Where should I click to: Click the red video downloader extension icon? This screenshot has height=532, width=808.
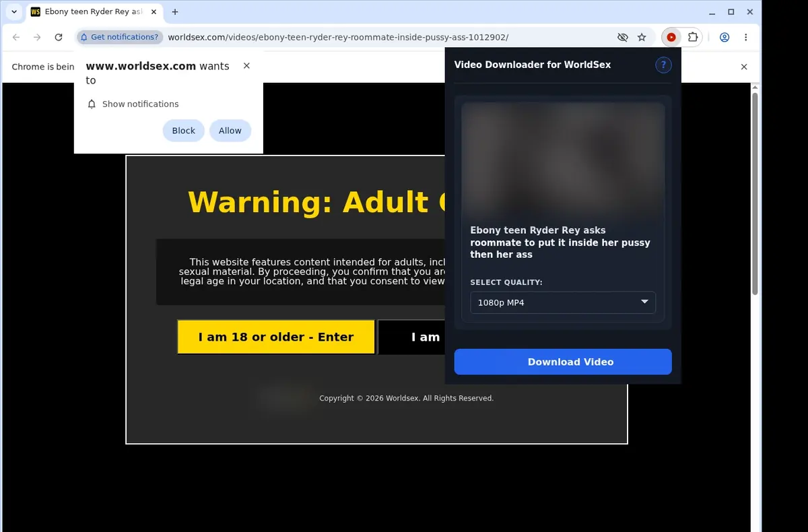point(671,38)
